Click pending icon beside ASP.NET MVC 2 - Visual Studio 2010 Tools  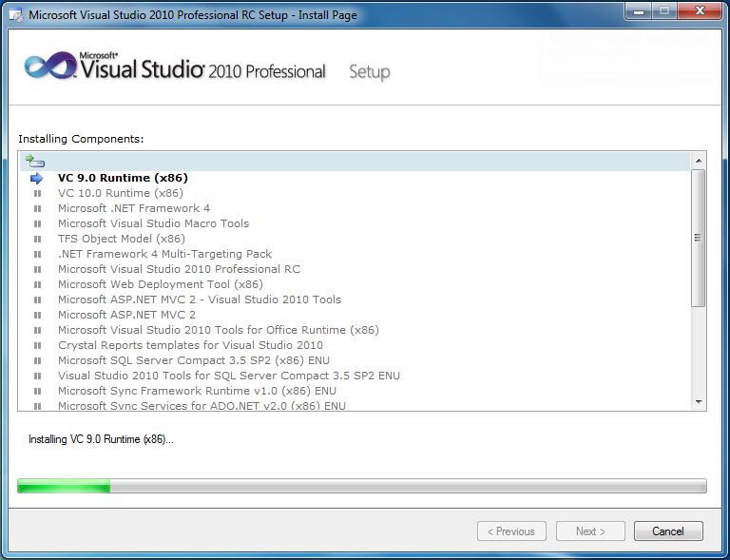coord(38,299)
